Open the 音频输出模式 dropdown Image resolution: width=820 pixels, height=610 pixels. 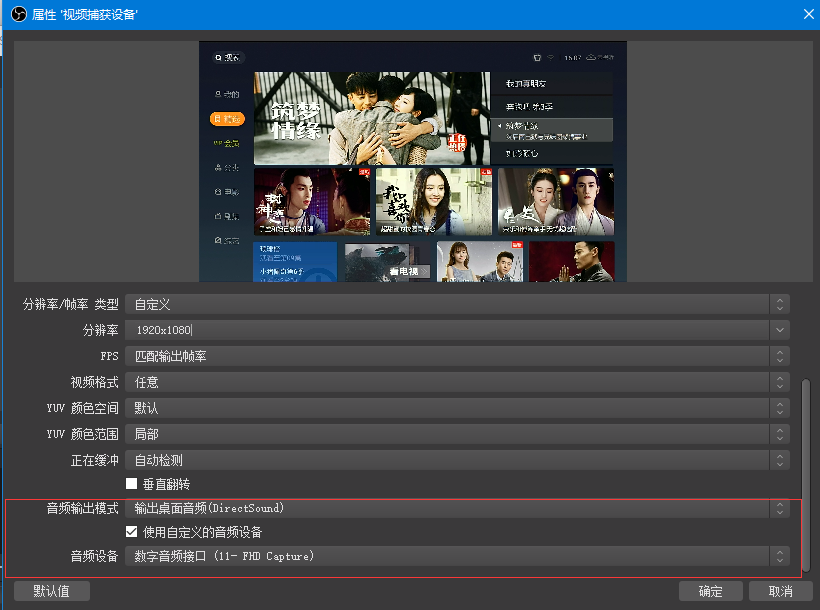pyautogui.click(x=457, y=508)
